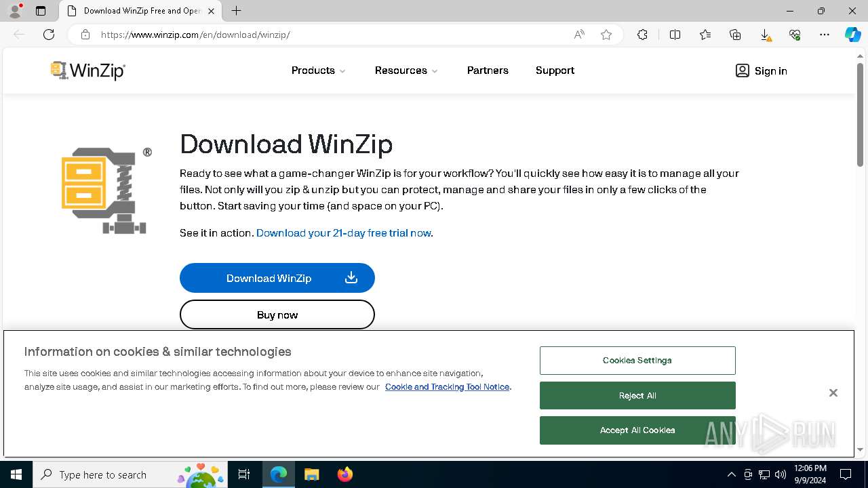View site information lock icon
Image resolution: width=868 pixels, height=488 pixels.
pos(85,35)
